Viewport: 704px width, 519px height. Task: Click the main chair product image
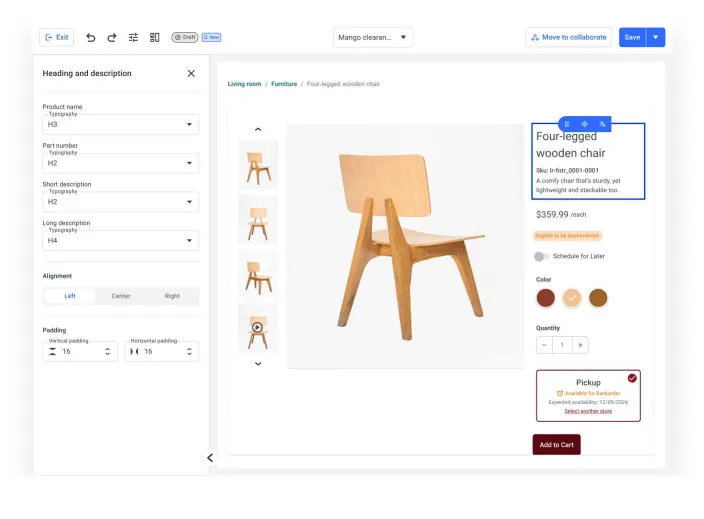tap(405, 246)
